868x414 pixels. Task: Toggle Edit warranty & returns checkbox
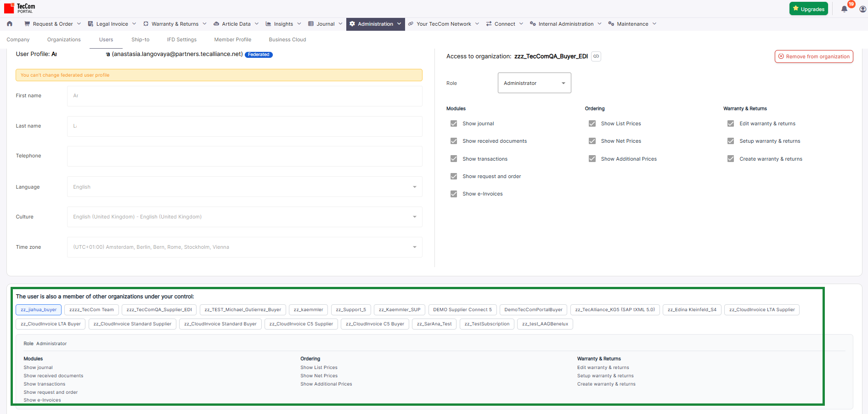pyautogui.click(x=731, y=123)
